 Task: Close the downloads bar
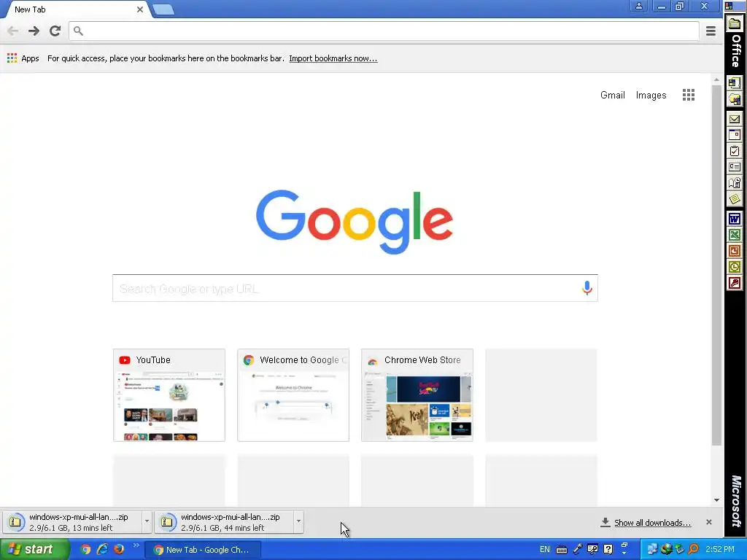pyautogui.click(x=709, y=522)
